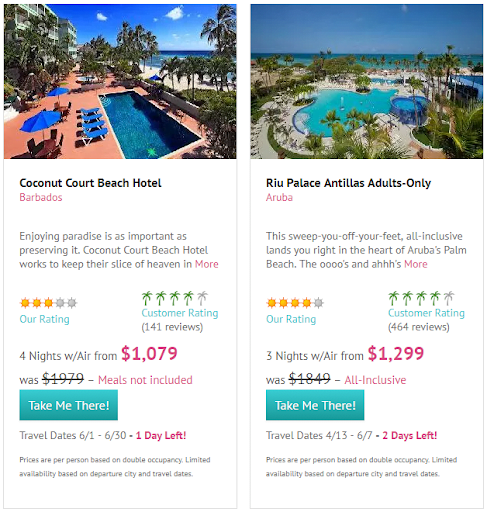487x512 pixels.
Task: Click the Coconut Court sun rating icons
Action: [48, 303]
